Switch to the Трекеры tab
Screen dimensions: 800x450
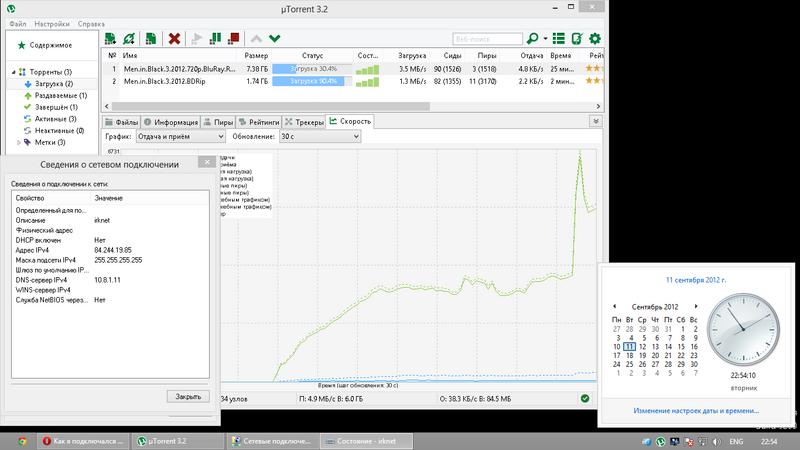(304, 122)
